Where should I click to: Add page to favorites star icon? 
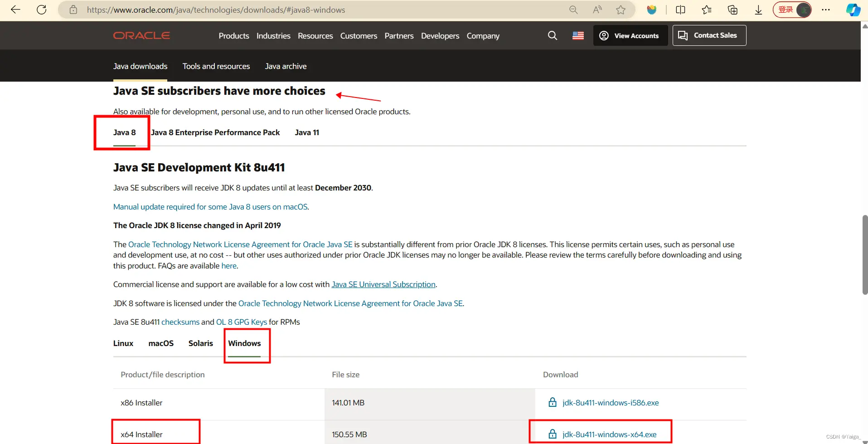click(x=621, y=10)
